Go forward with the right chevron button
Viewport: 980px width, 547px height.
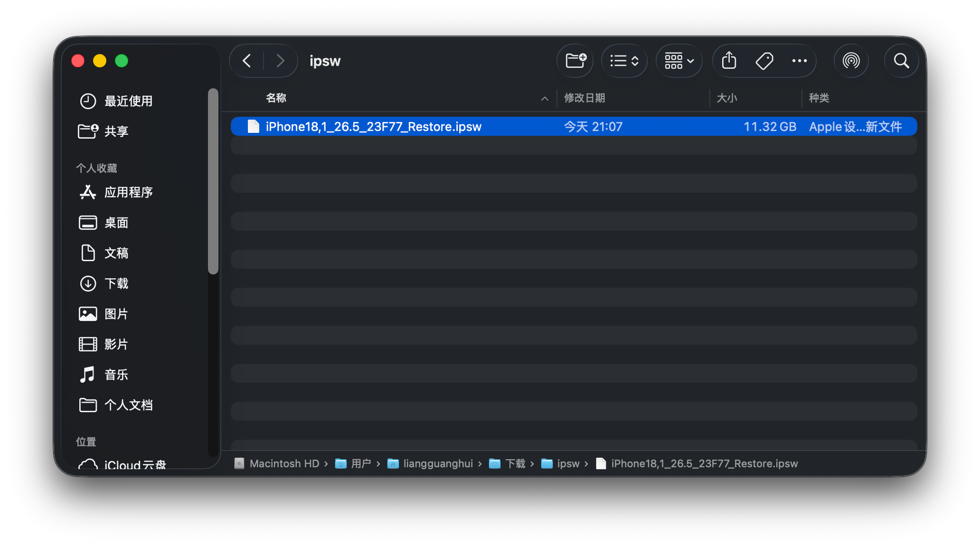click(x=280, y=61)
